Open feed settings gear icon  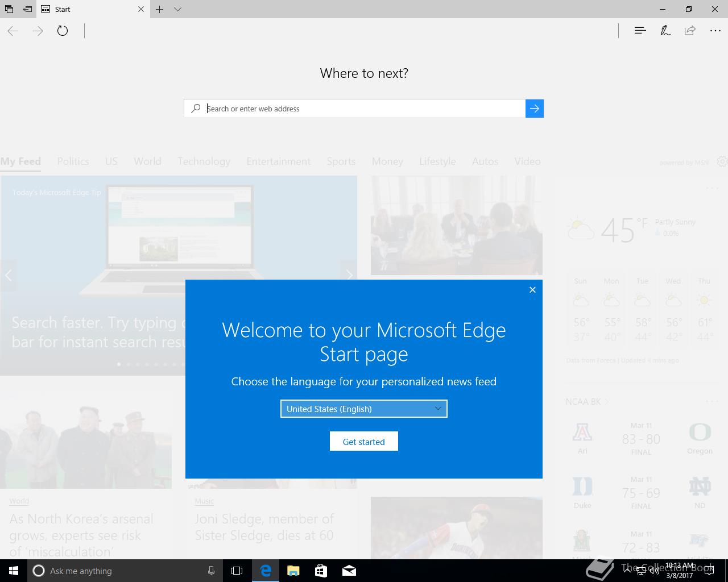pyautogui.click(x=722, y=161)
